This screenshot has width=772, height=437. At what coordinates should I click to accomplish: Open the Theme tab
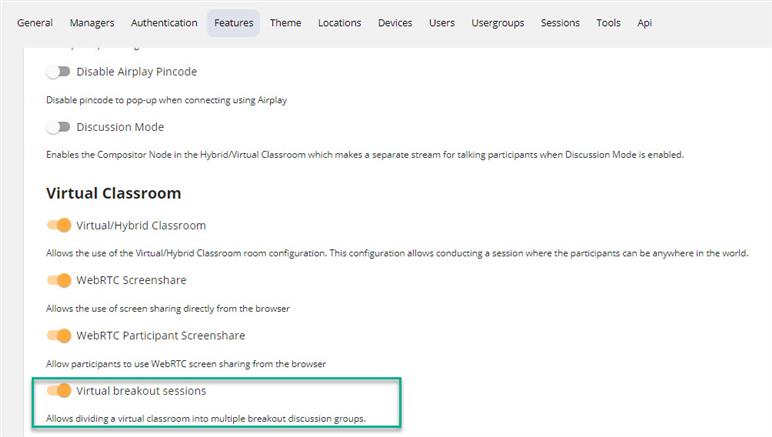(285, 23)
